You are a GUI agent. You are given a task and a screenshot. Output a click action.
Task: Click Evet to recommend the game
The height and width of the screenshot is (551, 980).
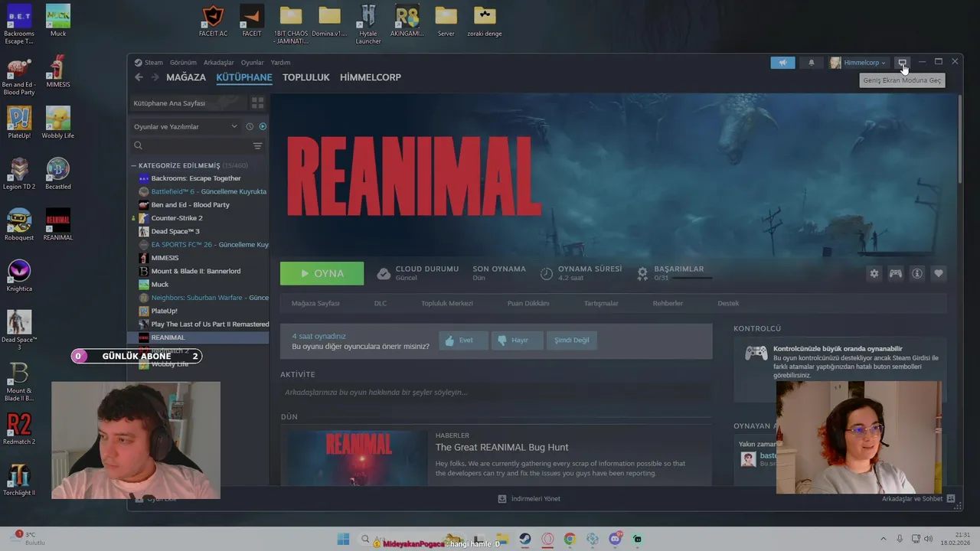463,340
